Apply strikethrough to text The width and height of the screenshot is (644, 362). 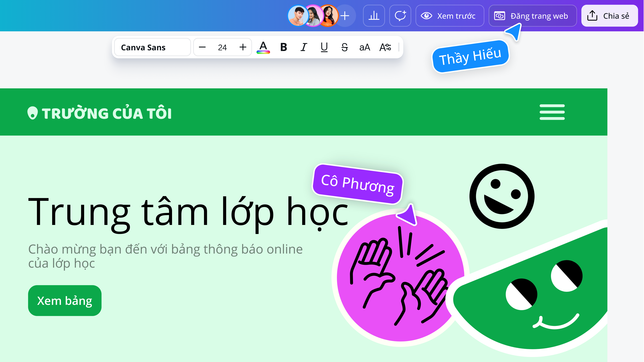345,47
